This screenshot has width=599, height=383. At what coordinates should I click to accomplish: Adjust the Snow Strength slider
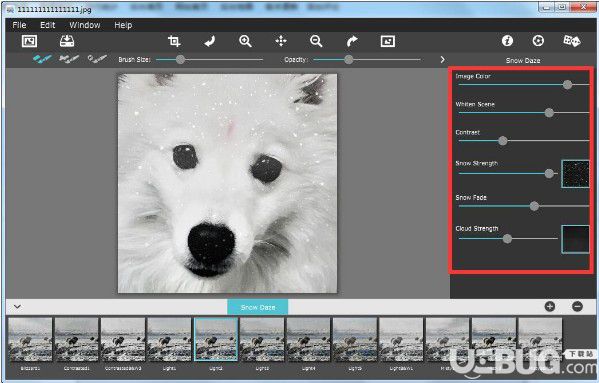click(x=508, y=174)
